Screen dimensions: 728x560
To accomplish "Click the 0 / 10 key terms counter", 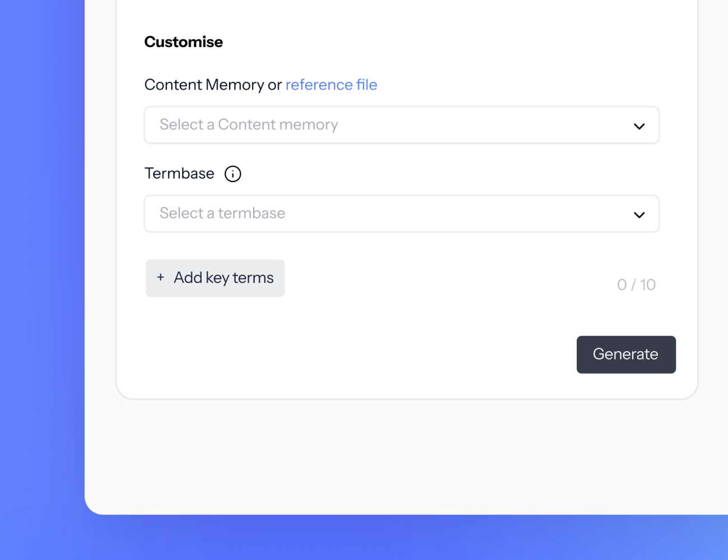I will (636, 285).
